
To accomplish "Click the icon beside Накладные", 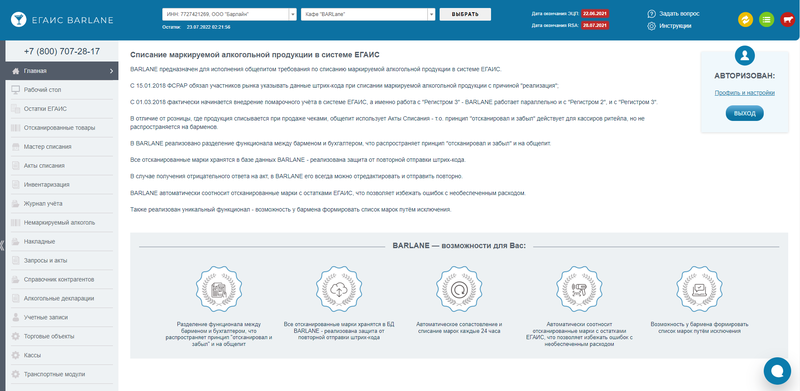I will (x=15, y=241).
